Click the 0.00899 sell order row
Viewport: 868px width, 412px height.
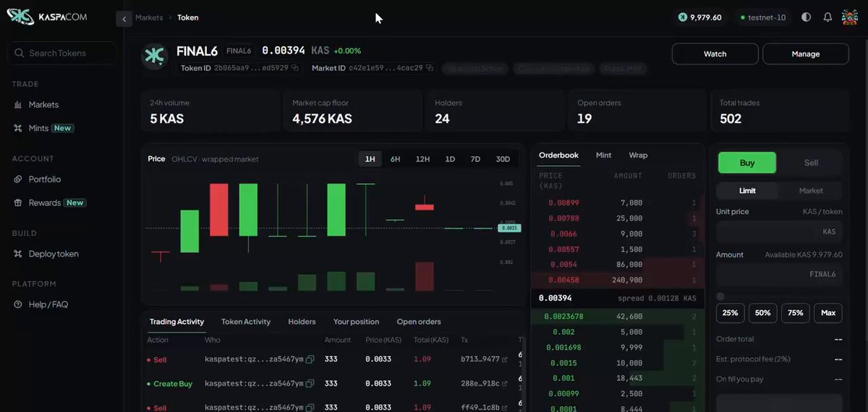click(x=617, y=203)
